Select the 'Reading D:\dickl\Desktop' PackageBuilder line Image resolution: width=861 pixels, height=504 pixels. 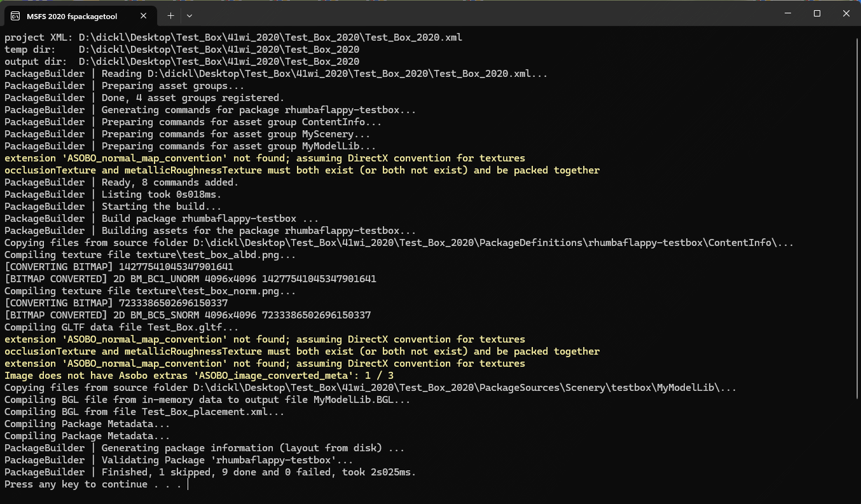276,74
